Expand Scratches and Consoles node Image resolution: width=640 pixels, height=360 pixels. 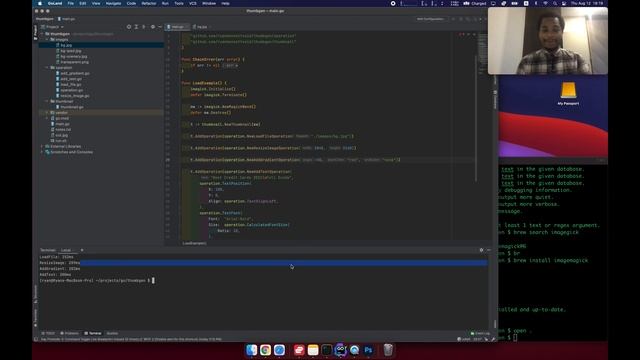pyautogui.click(x=42, y=152)
